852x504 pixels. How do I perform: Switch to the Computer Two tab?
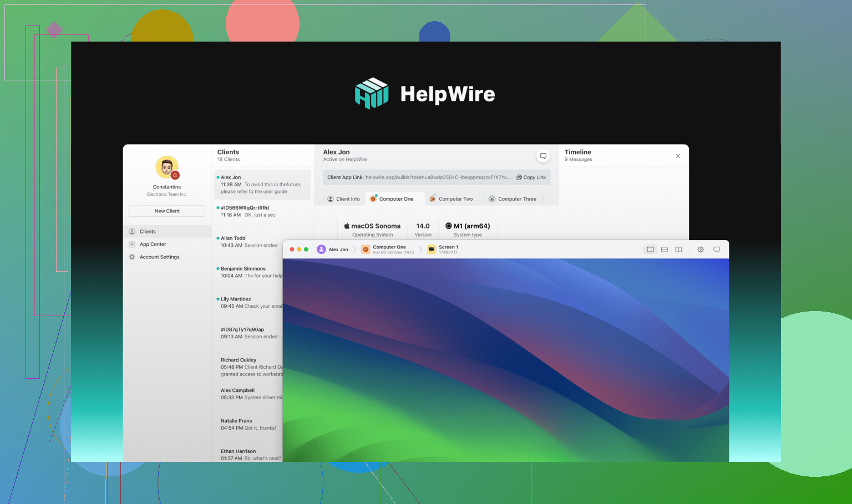(451, 199)
